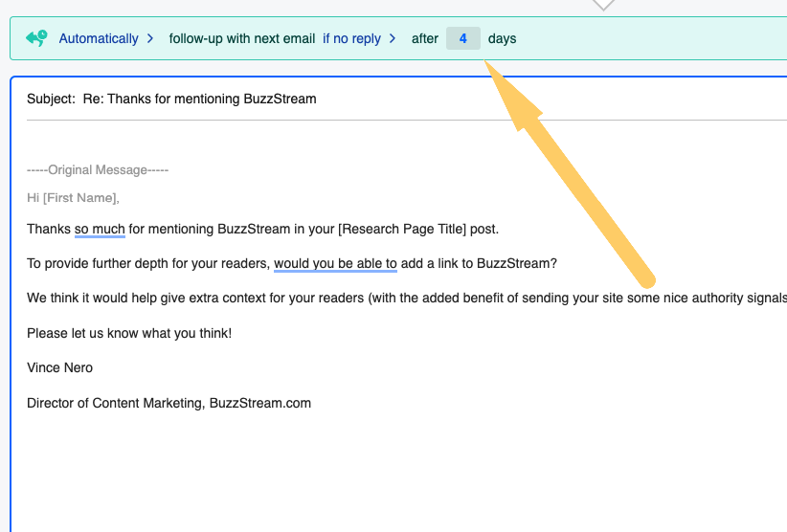Click underlined 'would you be able to' phrase
Screen dimensions: 787x532
coord(335,264)
